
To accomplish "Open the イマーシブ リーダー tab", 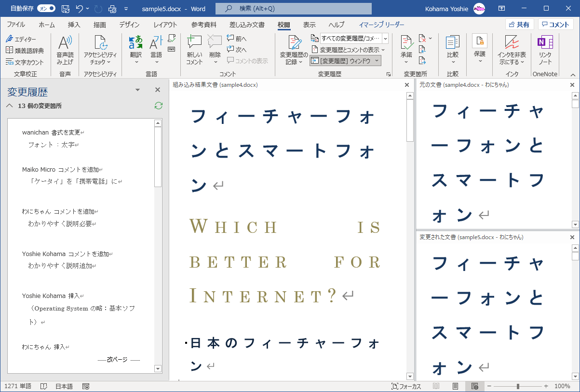I will point(382,25).
